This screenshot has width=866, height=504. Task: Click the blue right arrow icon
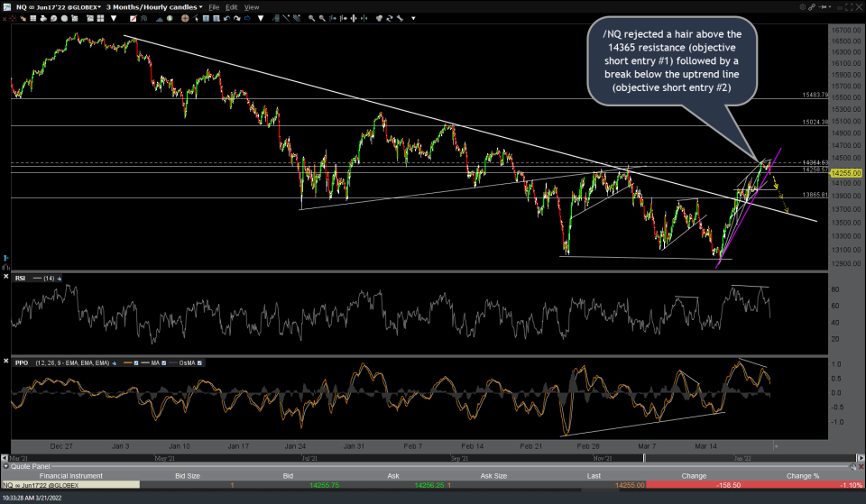[247, 18]
